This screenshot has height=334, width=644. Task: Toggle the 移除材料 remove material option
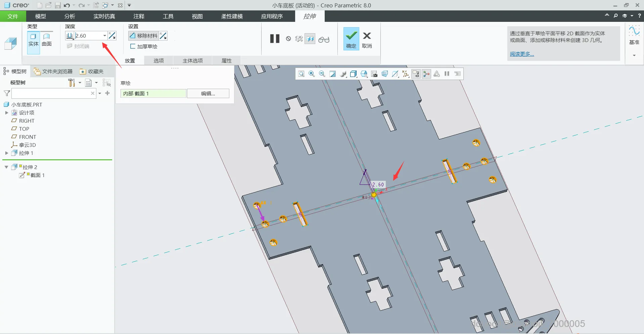click(143, 36)
